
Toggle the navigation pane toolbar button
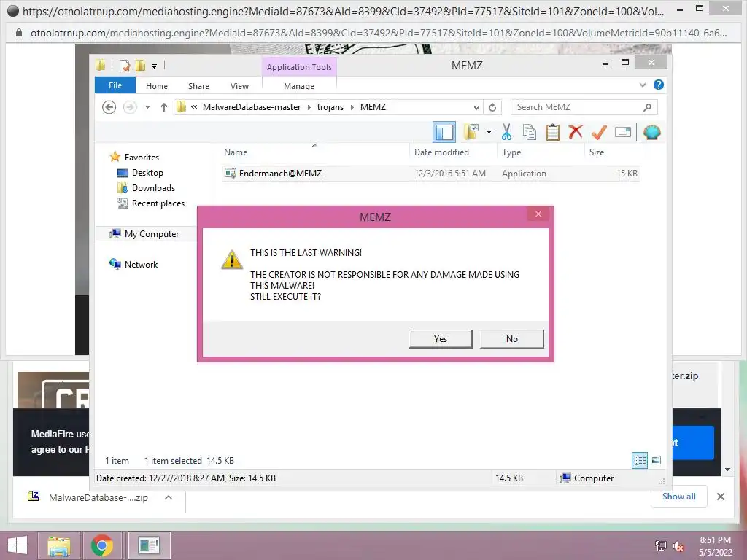[x=444, y=132]
